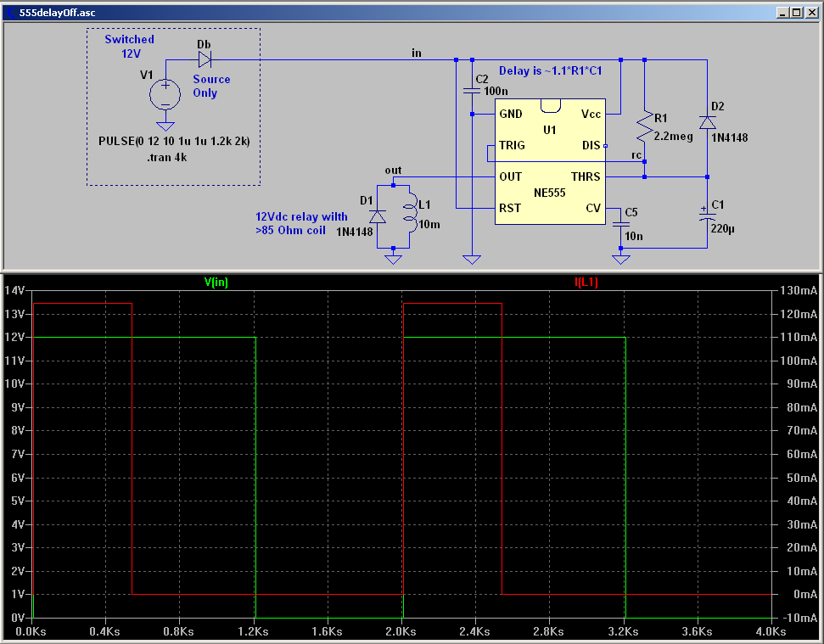This screenshot has height=644, width=824.
Task: Select the D2 diode symbol
Action: [x=708, y=123]
